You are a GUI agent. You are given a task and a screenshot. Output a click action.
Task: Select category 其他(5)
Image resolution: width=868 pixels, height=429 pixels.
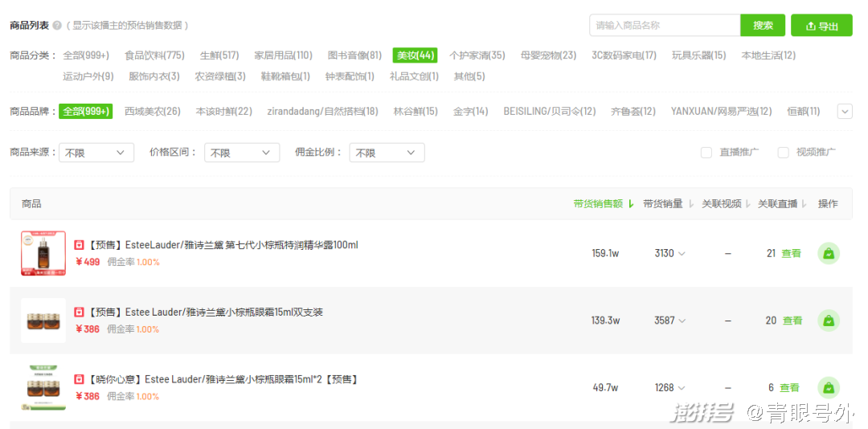469,76
